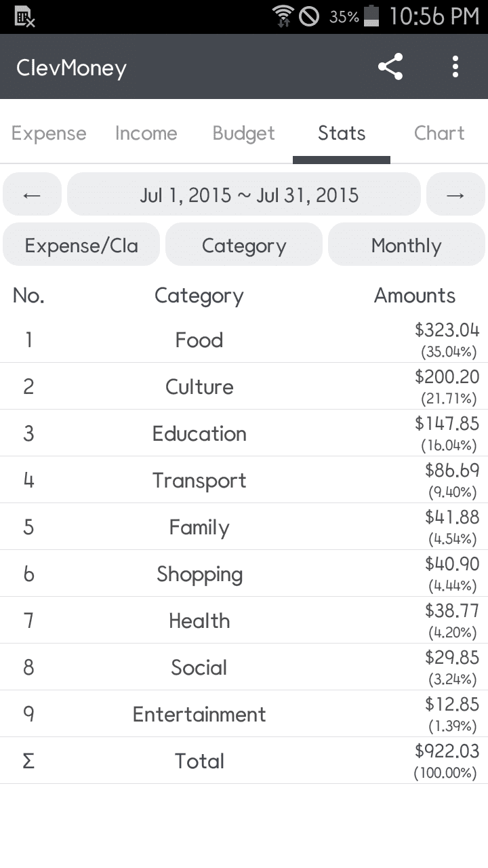Tap the battery icon in status bar
488x868 pixels.
point(371,16)
